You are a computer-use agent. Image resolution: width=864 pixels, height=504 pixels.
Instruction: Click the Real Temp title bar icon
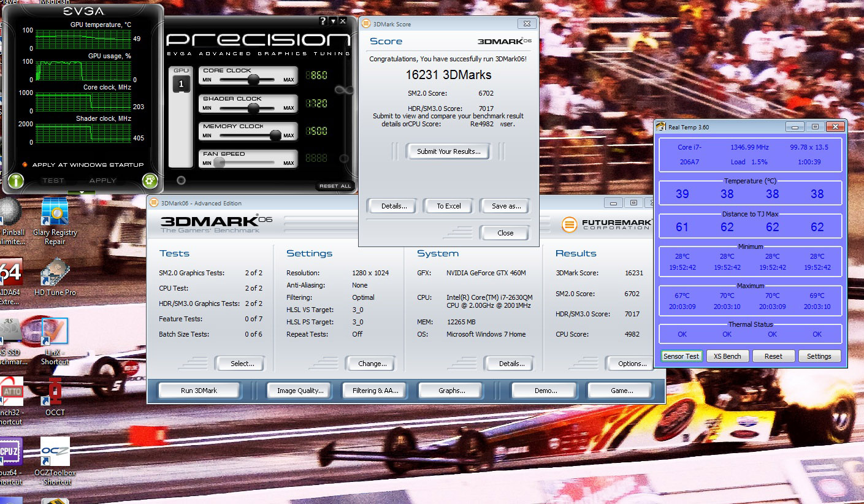661,127
